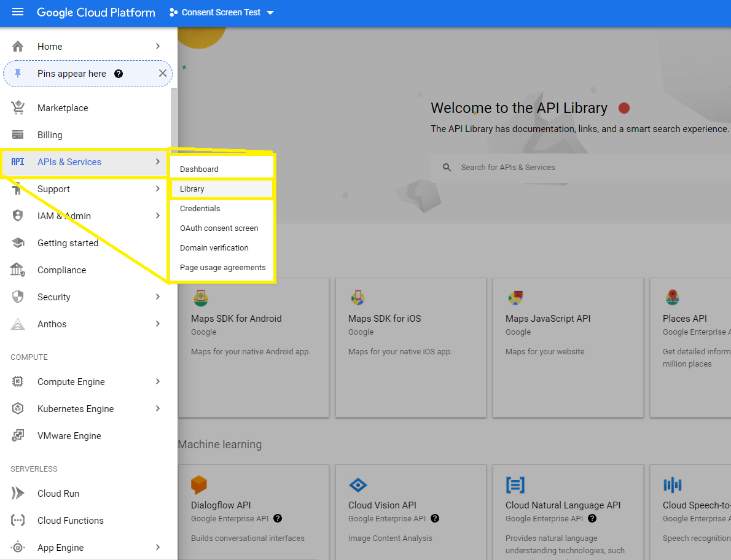Expand the Compute Engine submenu chevron
This screenshot has height=560, width=731.
[158, 381]
